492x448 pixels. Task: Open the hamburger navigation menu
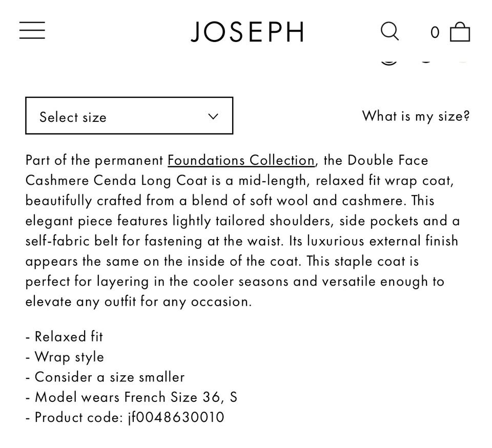(32, 31)
